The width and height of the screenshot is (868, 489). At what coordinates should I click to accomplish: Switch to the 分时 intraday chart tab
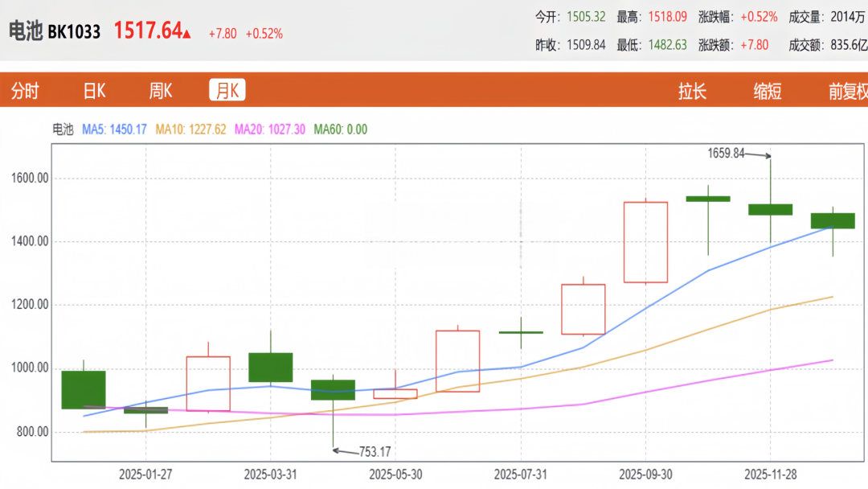pos(25,91)
